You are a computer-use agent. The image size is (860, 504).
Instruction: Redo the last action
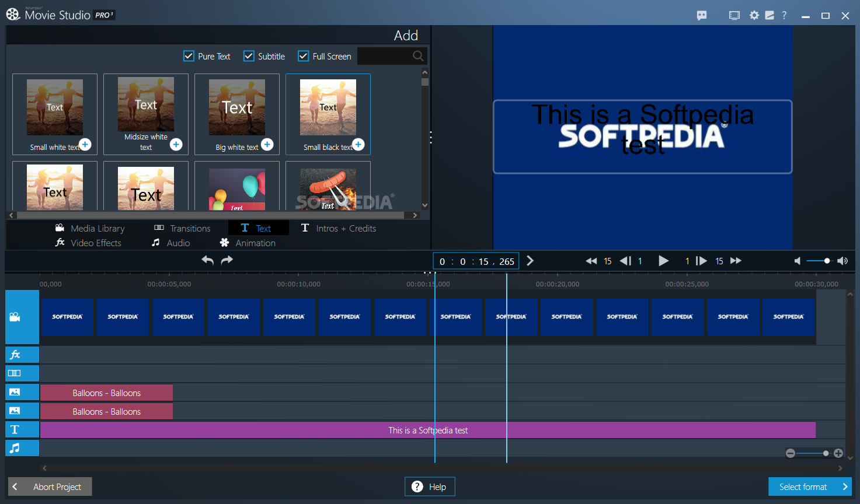[227, 260]
